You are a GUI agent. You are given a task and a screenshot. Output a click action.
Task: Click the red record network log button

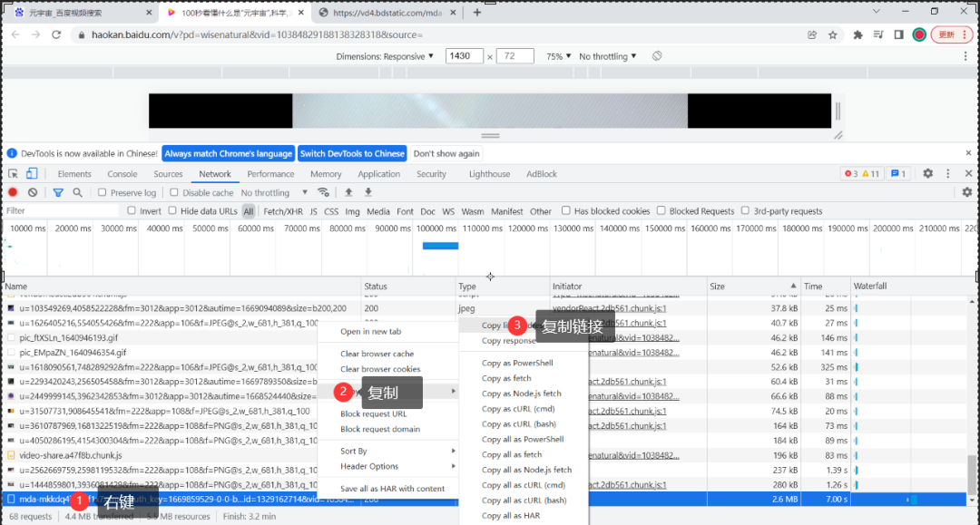tap(13, 193)
